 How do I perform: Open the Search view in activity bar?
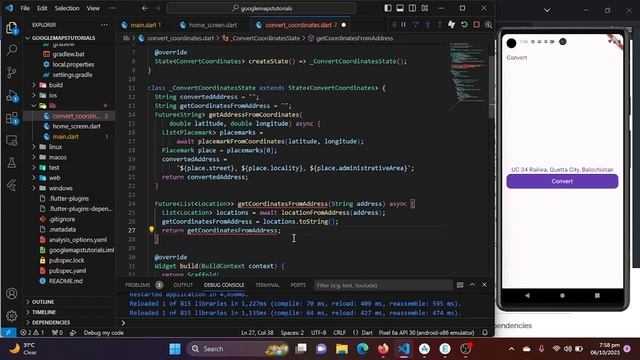click(x=12, y=50)
